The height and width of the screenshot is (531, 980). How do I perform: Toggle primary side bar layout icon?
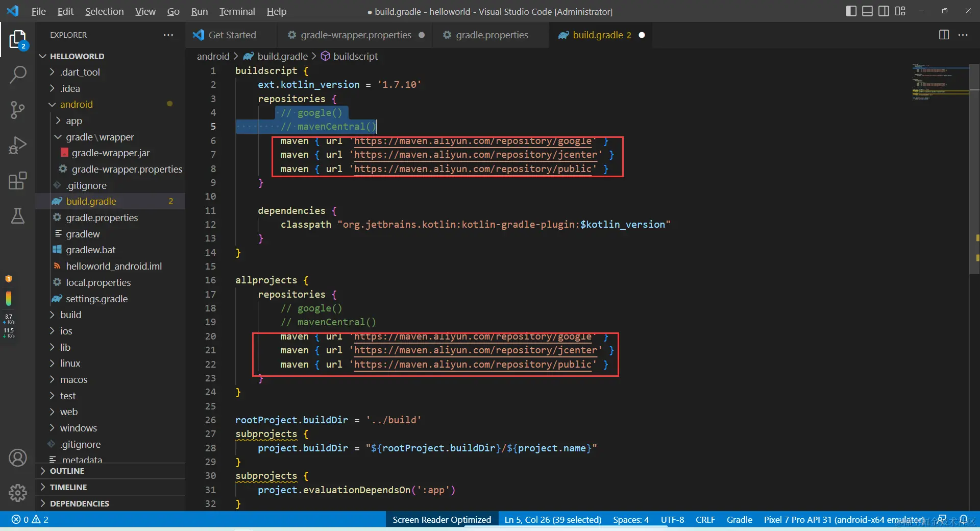click(851, 11)
